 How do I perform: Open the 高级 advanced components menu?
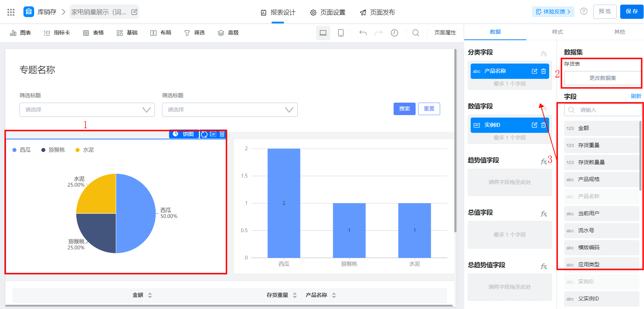point(228,33)
